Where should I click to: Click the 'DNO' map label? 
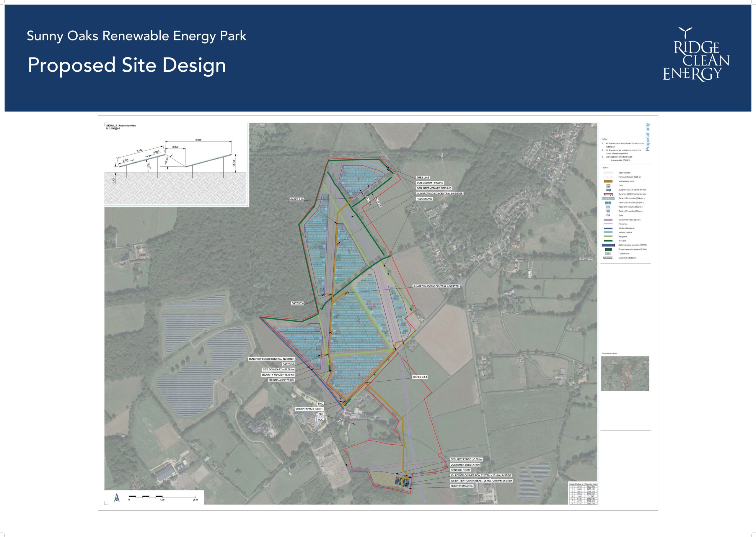[x=321, y=404]
